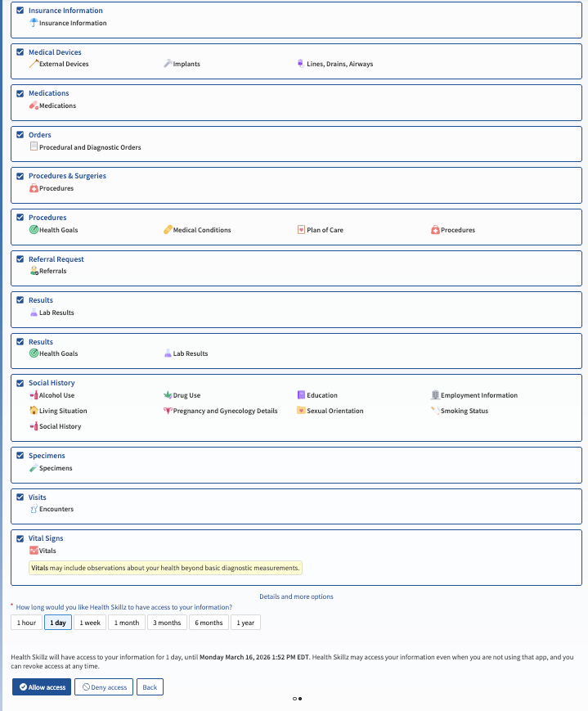588x711 pixels.
Task: Click the bottle icon beside the Social History item
Action: [34, 425]
